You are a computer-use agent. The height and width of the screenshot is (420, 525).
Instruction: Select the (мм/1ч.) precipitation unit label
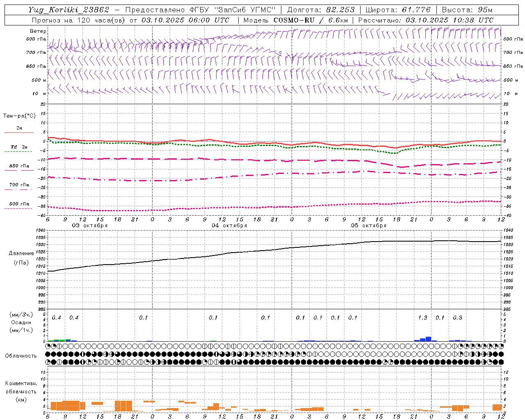point(21,330)
